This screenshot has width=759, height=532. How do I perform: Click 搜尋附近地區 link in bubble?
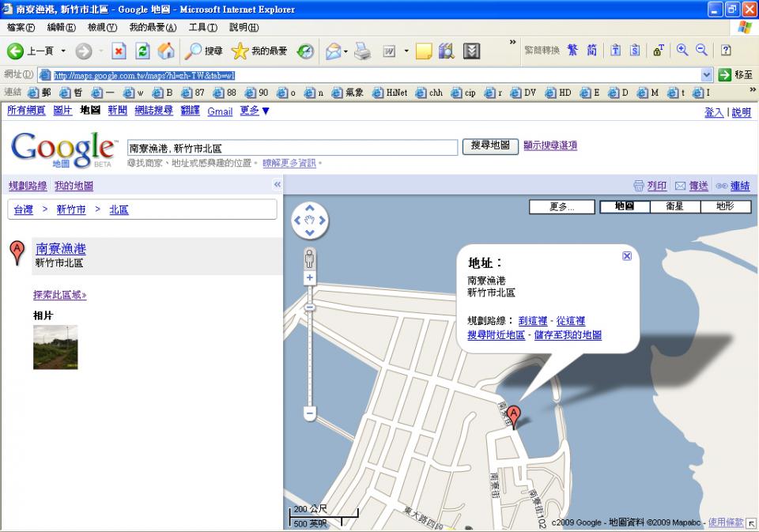pyautogui.click(x=496, y=334)
